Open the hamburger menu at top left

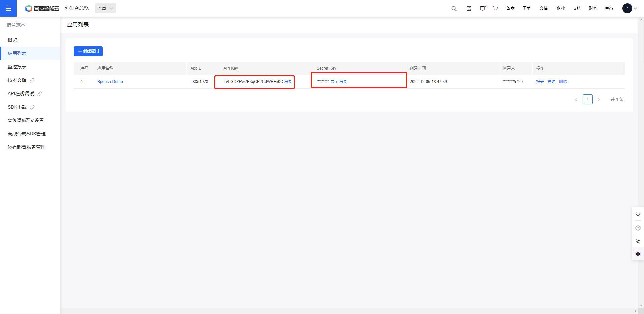point(8,8)
